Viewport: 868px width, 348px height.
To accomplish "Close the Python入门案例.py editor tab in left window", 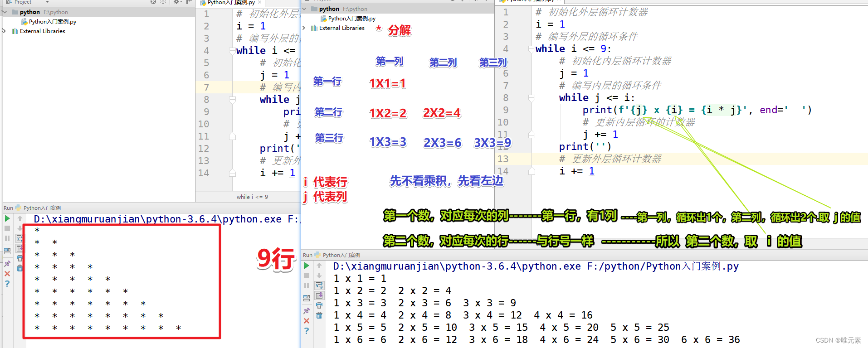I will pos(260,2).
